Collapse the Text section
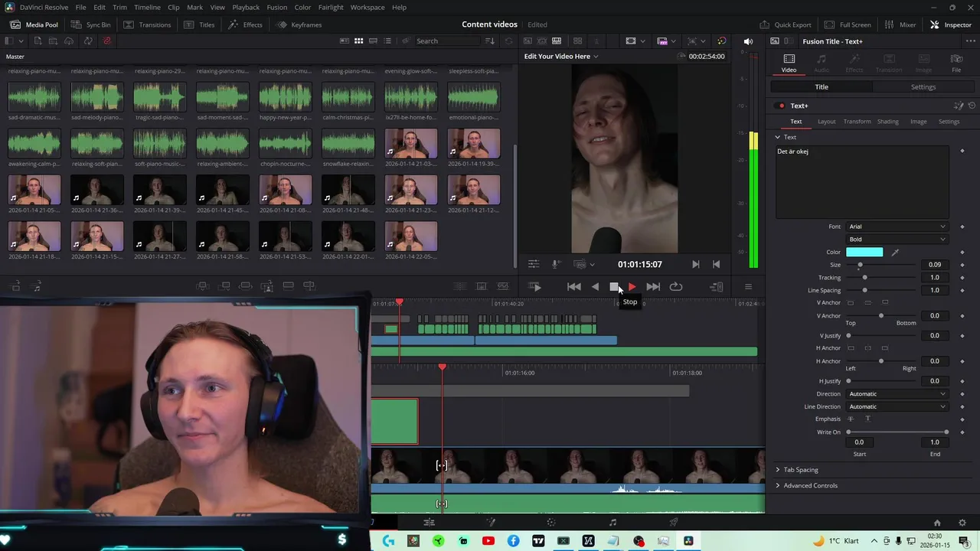The width and height of the screenshot is (980, 551). (778, 137)
